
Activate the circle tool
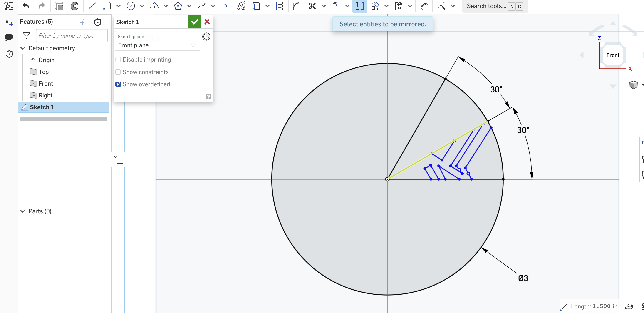click(131, 6)
